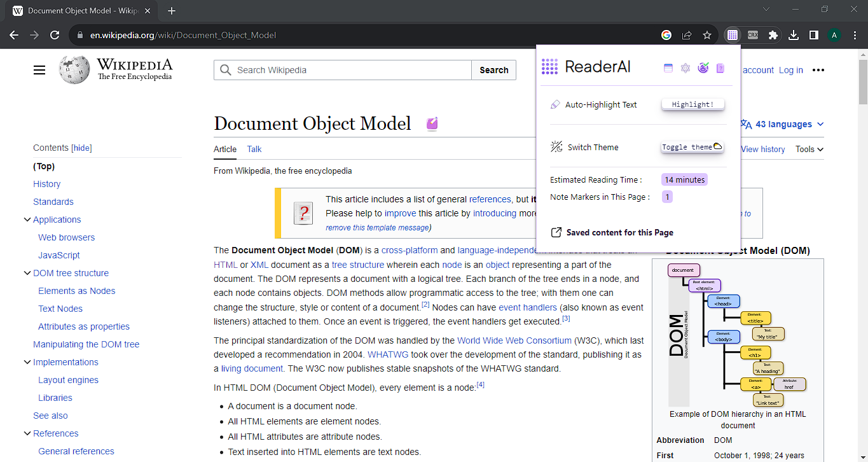868x462 pixels.
Task: Click the address bar URL
Action: point(183,35)
